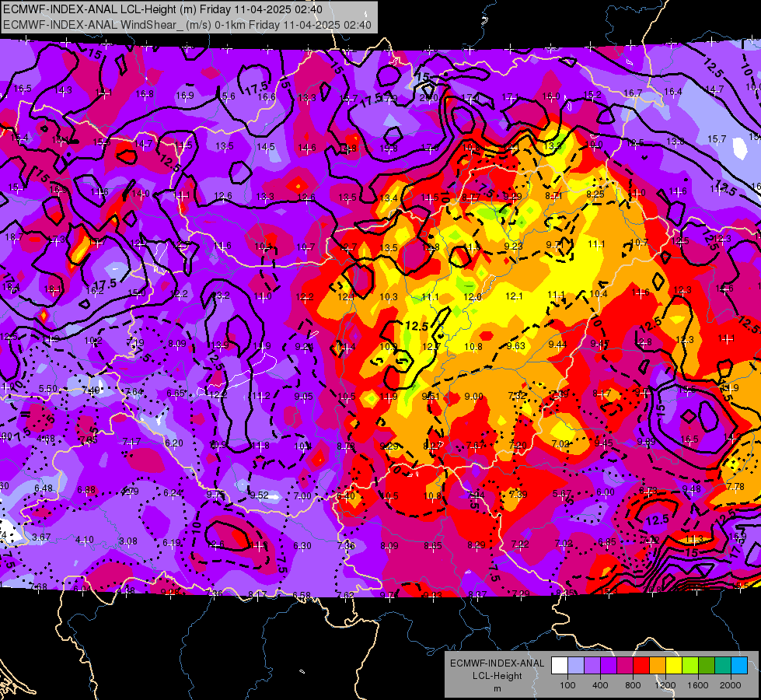761x700 pixels.
Task: Click the 8.65 grid point value
Action: coord(432,545)
